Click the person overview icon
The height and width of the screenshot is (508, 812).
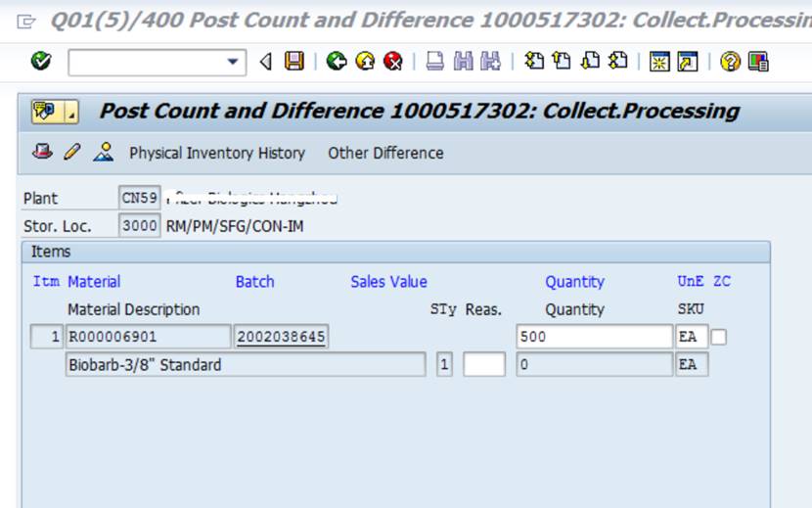(103, 152)
